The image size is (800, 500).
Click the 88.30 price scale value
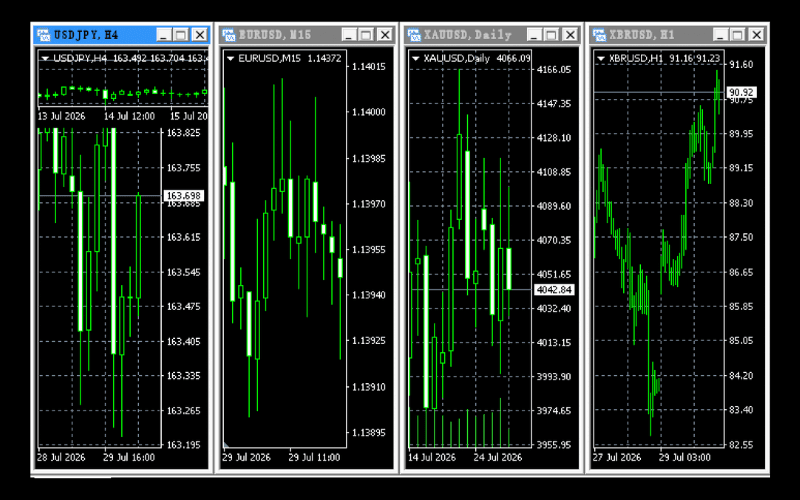pos(741,203)
